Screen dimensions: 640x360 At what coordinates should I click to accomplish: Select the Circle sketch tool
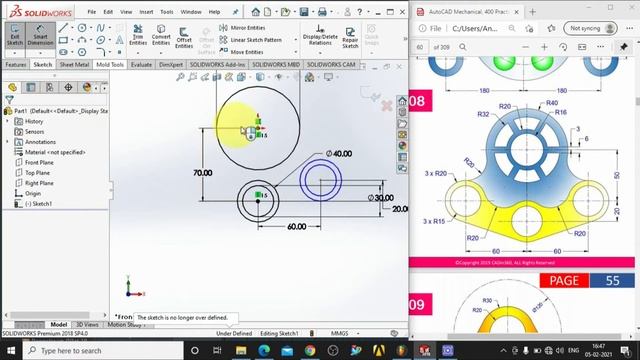(x=82, y=28)
